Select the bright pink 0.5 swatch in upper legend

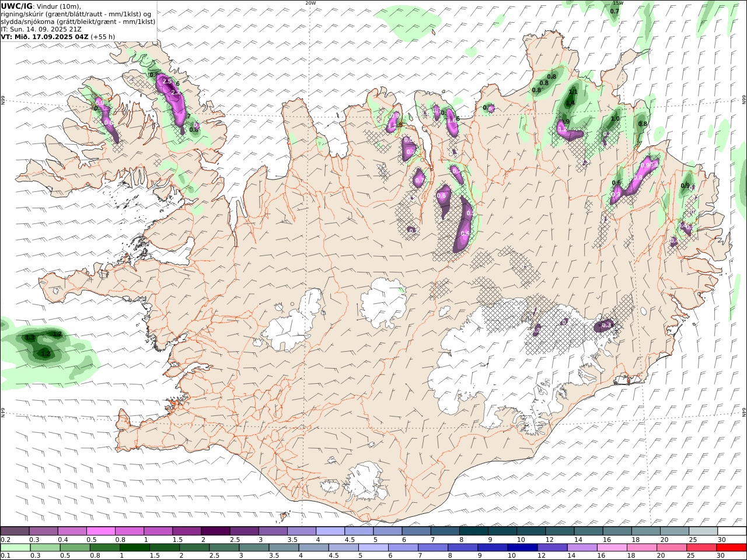tap(100, 531)
